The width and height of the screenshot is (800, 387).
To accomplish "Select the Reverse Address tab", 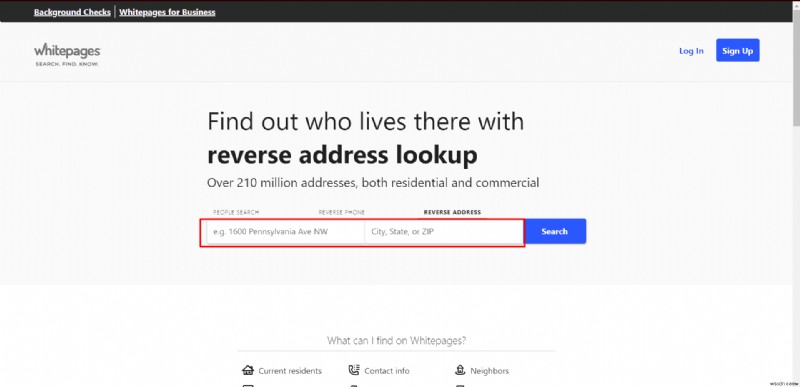I will tap(452, 213).
